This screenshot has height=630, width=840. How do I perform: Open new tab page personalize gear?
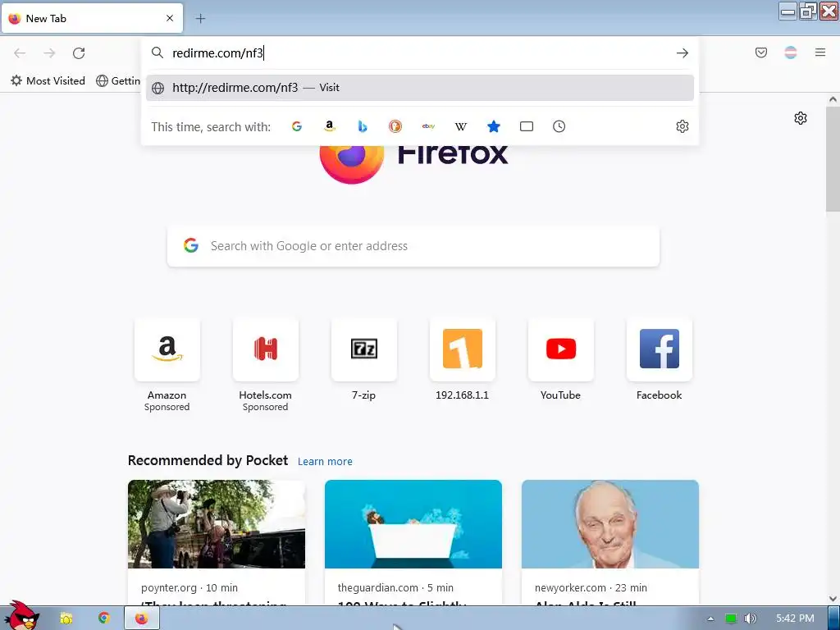tap(801, 118)
